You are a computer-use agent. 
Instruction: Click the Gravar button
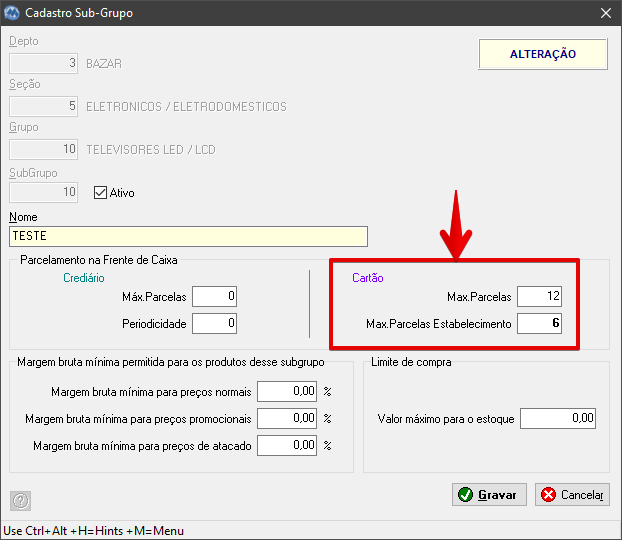pos(489,494)
